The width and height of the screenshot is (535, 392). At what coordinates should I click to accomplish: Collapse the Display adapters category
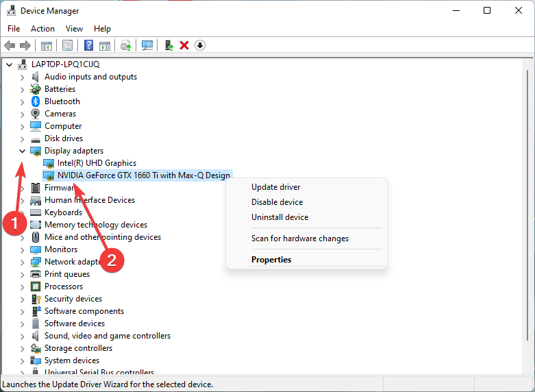point(22,151)
